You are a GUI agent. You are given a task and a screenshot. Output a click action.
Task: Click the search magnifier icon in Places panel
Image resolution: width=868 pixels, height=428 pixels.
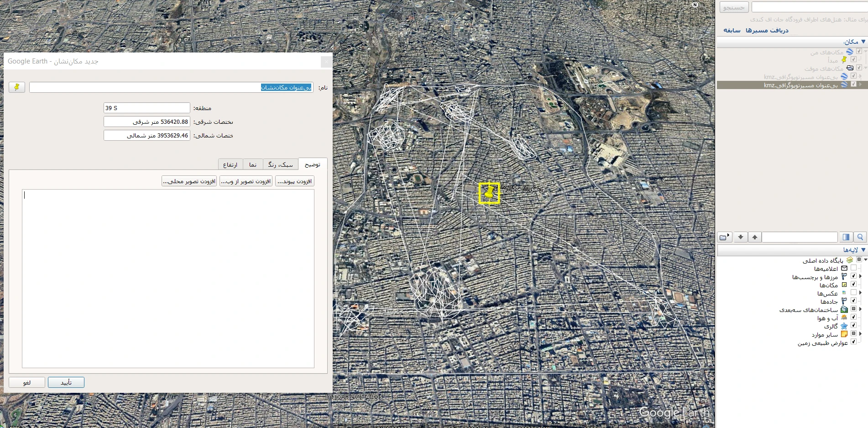coord(860,237)
